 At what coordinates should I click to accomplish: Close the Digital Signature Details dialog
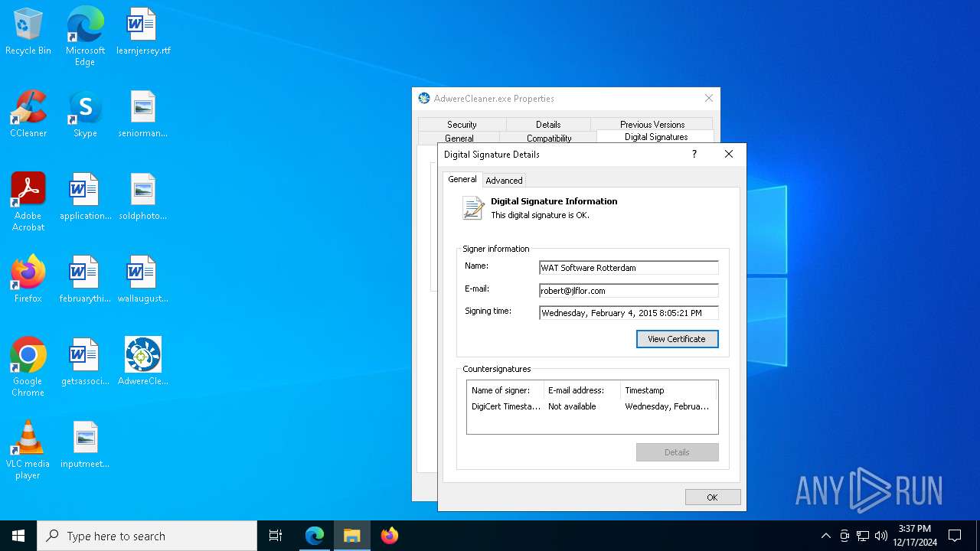729,154
